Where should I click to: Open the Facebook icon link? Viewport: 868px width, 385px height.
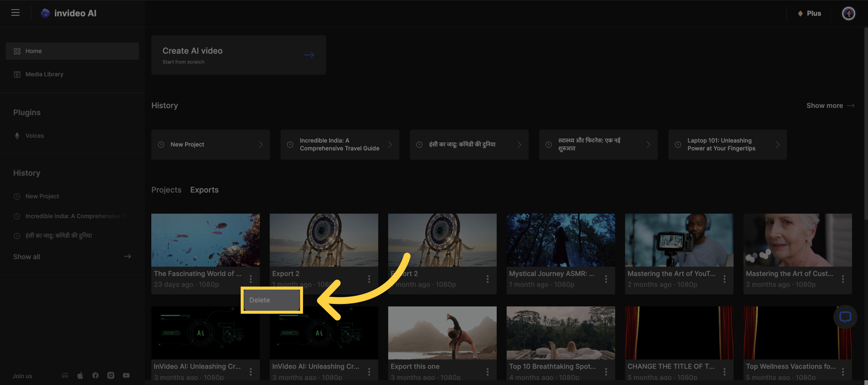(x=95, y=375)
